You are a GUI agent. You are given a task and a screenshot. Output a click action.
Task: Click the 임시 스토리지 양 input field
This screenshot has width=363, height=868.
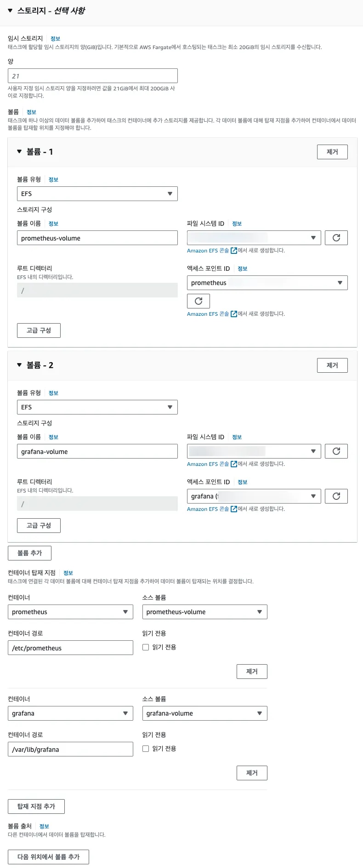click(92, 76)
